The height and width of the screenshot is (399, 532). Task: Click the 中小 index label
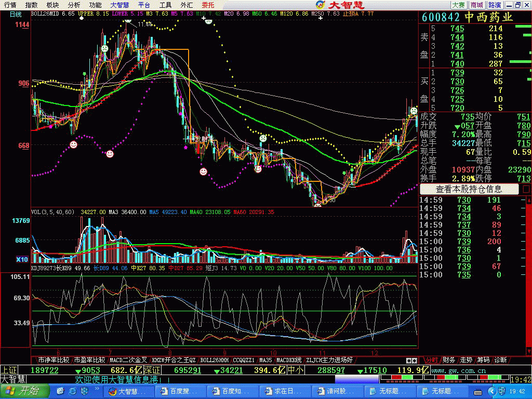(295, 370)
